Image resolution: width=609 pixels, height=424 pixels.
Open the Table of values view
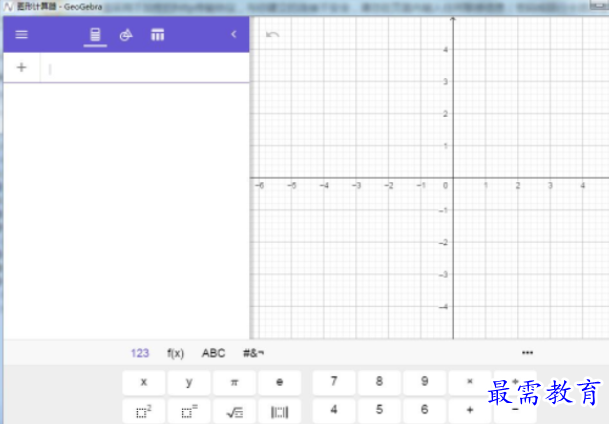(157, 35)
